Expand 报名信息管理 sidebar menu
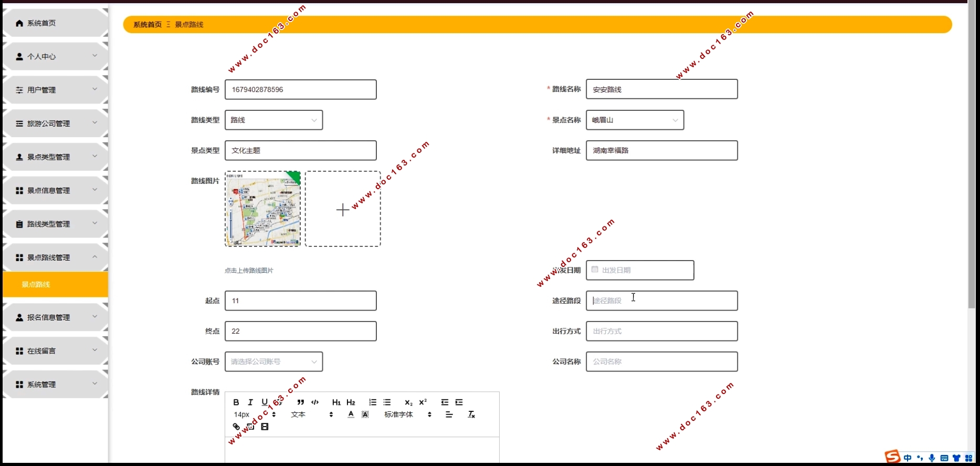This screenshot has width=980, height=466. coord(55,317)
